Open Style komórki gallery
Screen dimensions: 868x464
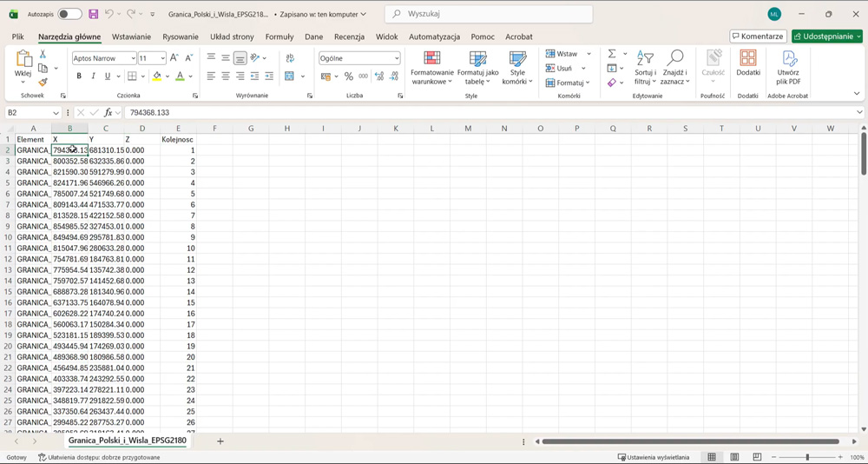coord(517,68)
